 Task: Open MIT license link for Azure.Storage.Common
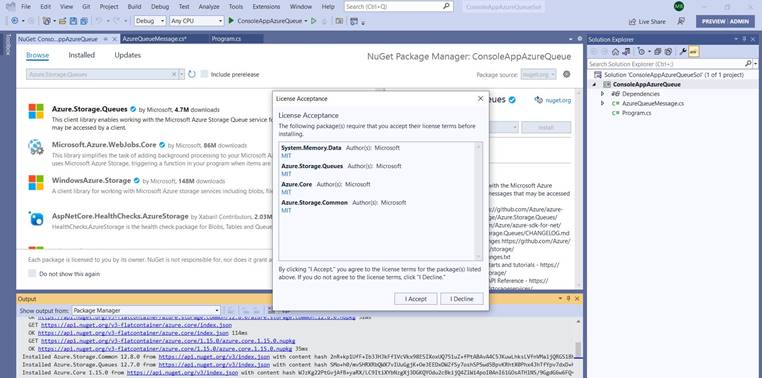pyautogui.click(x=286, y=210)
